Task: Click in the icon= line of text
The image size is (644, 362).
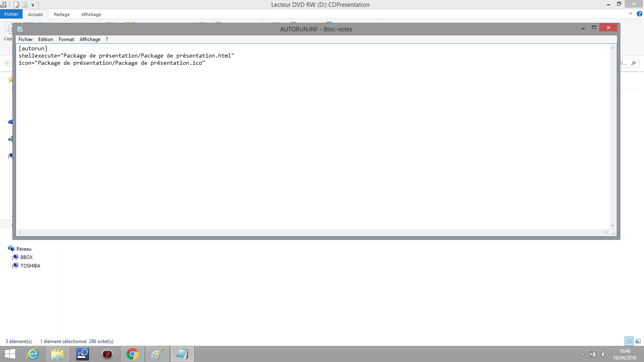Action: tap(112, 63)
